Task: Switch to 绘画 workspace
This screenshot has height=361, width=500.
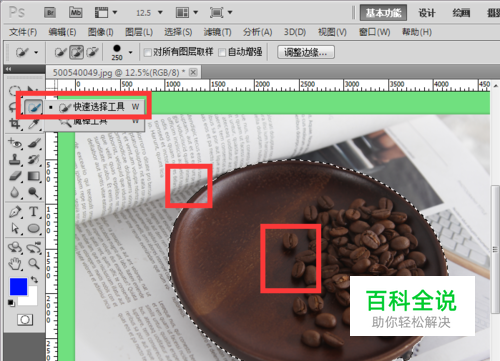Action: (461, 13)
